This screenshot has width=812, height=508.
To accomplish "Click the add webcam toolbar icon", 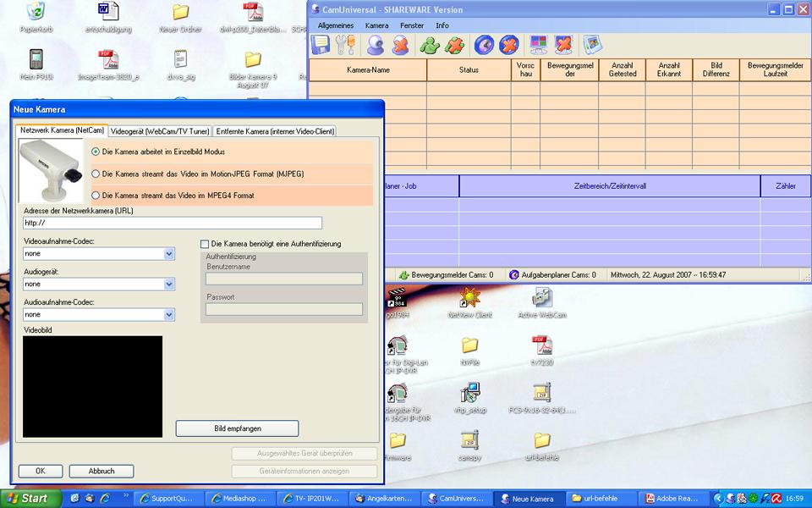I will [x=376, y=45].
